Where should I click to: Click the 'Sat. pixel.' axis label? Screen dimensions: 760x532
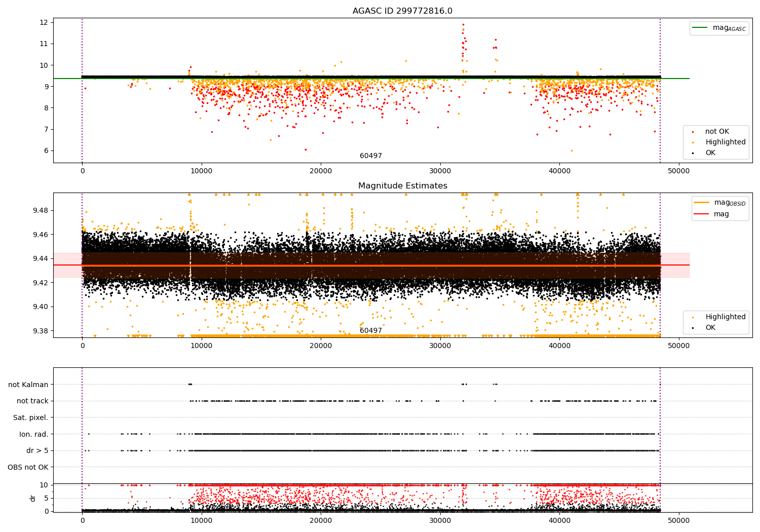tap(31, 417)
